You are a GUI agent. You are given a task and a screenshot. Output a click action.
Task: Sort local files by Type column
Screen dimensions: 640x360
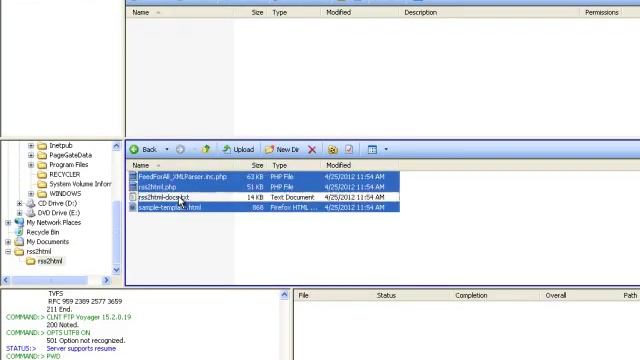tap(280, 165)
